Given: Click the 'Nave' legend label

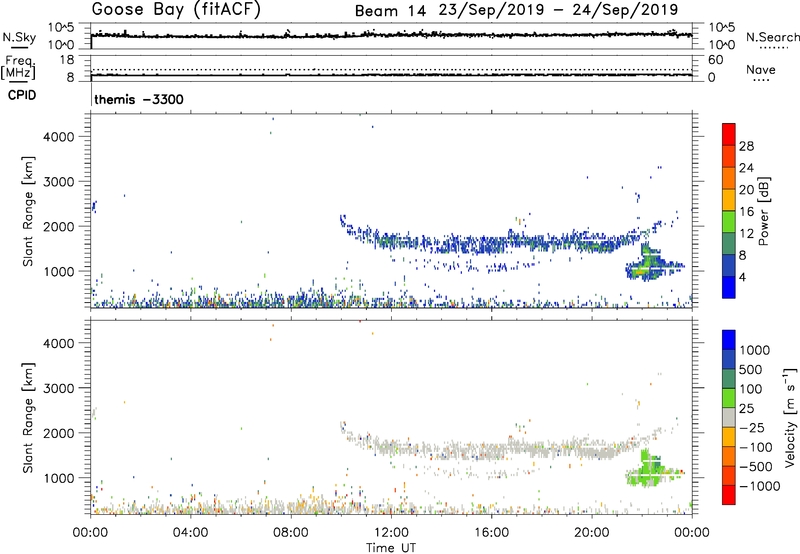Looking at the screenshot, I should 761,70.
